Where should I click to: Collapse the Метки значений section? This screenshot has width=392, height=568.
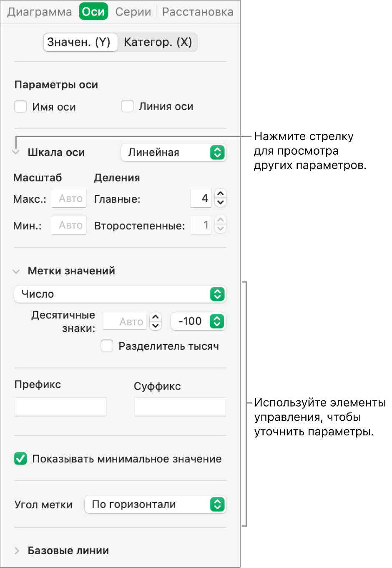[x=16, y=271]
